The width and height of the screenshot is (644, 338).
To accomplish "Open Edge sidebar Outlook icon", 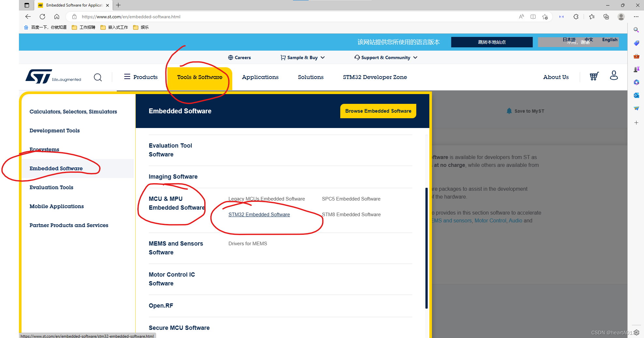I will point(636,95).
